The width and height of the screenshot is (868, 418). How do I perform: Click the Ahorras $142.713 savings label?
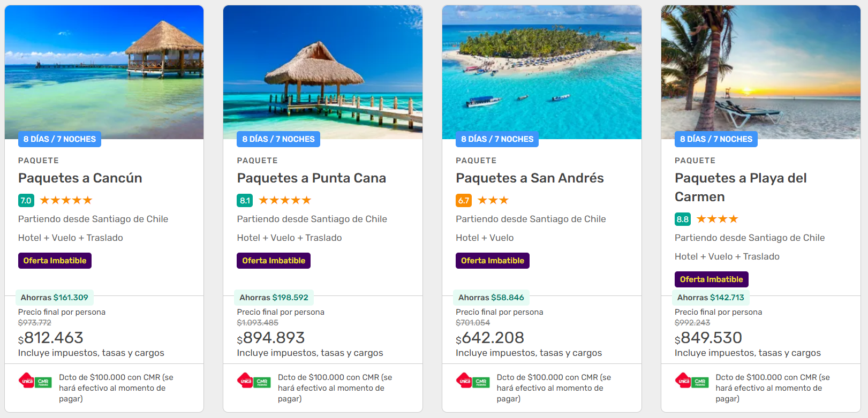tap(711, 298)
